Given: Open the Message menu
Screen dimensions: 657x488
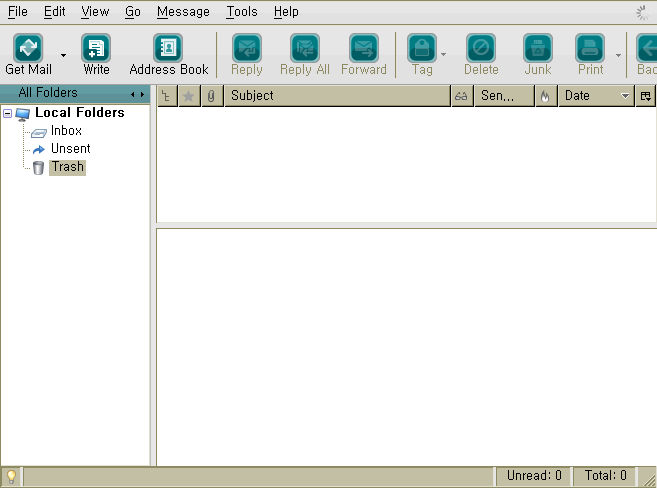Looking at the screenshot, I should pyautogui.click(x=183, y=12).
